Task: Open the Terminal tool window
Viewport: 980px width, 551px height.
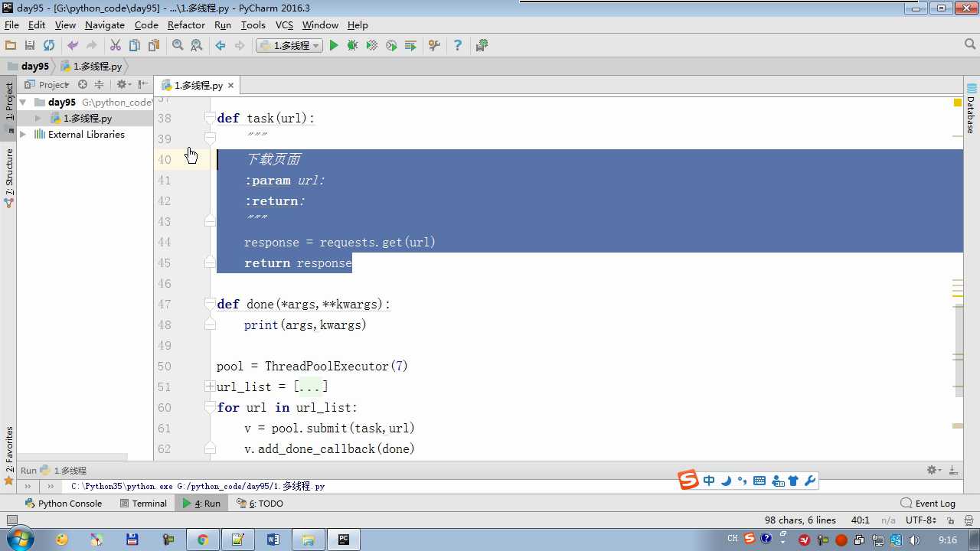Action: 143,504
